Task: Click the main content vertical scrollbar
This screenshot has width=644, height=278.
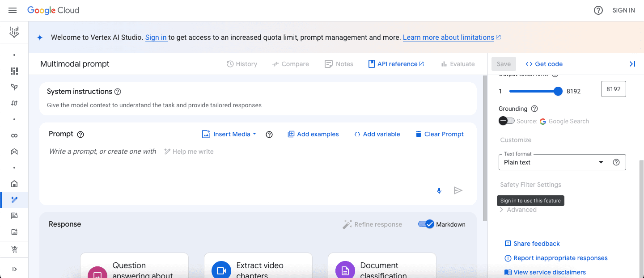Action: point(485,148)
